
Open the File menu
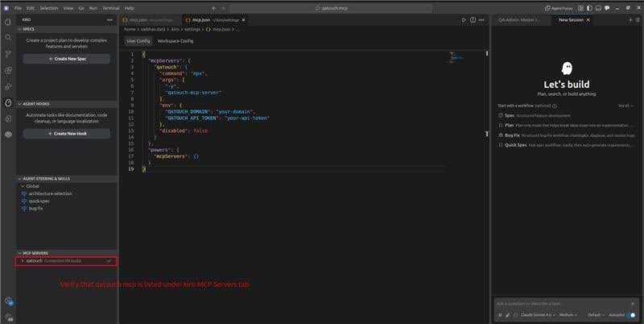tap(18, 8)
